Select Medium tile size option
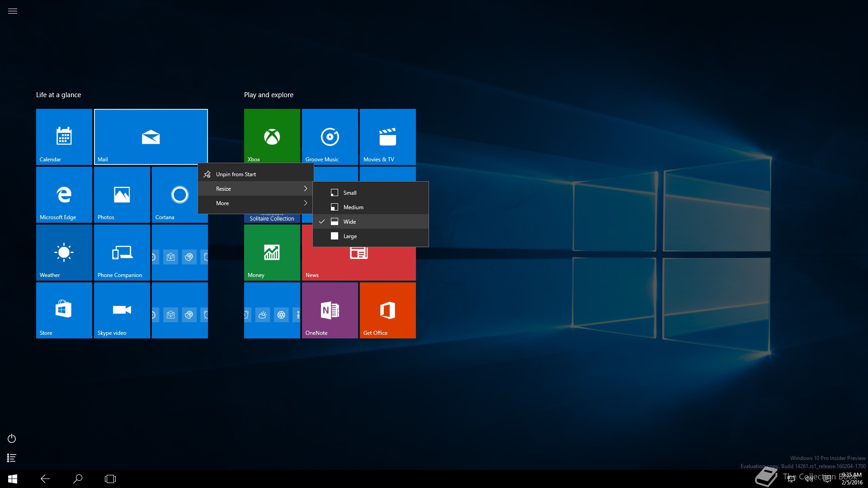This screenshot has height=488, width=868. click(x=353, y=207)
